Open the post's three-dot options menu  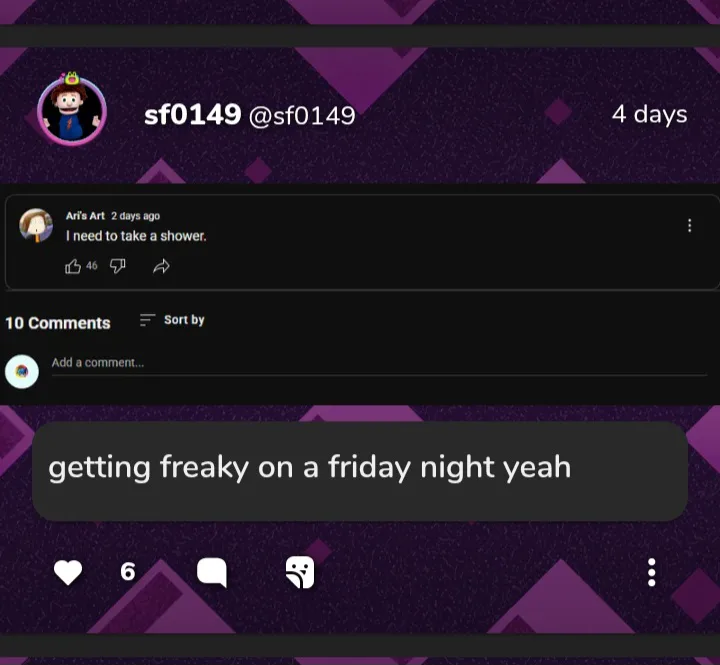[651, 572]
